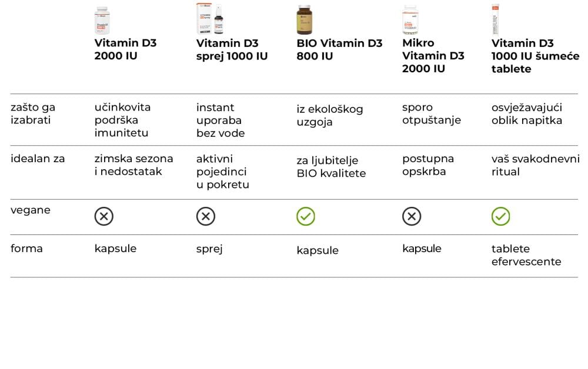Click the green checkmark under BIO Vitamin D3
Image resolution: width=588 pixels, height=369 pixels.
point(306,216)
